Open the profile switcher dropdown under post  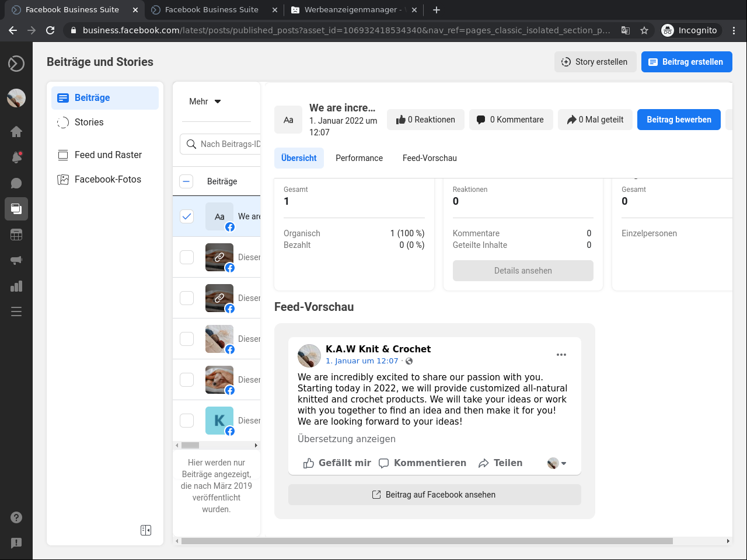557,463
